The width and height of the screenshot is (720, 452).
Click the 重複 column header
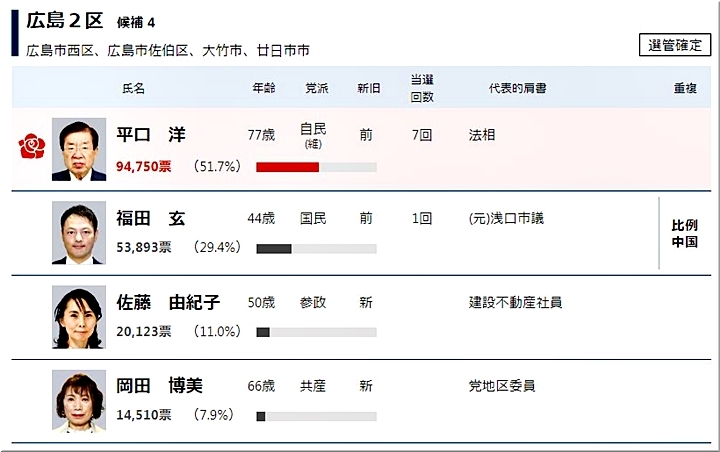[x=685, y=88]
